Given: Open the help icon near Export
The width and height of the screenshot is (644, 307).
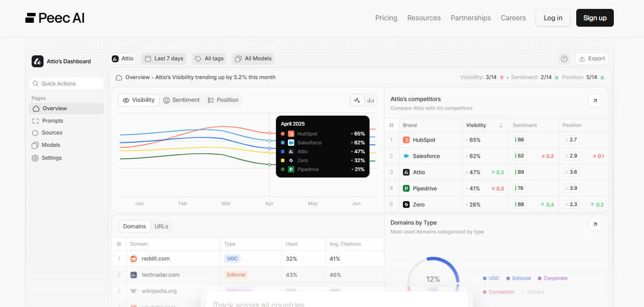Looking at the screenshot, I should click(564, 58).
